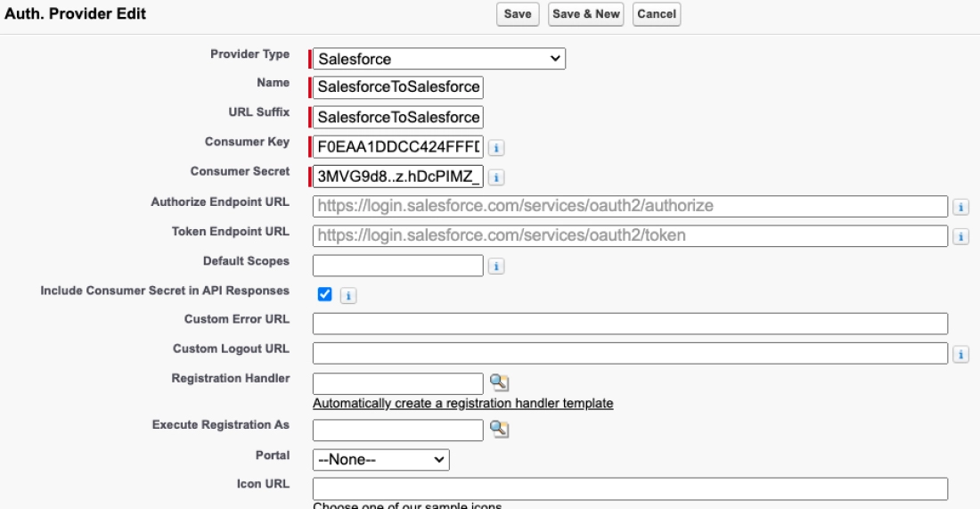Open the Execute Registration As lookup icon
This screenshot has width=980, height=509.
coord(499,429)
